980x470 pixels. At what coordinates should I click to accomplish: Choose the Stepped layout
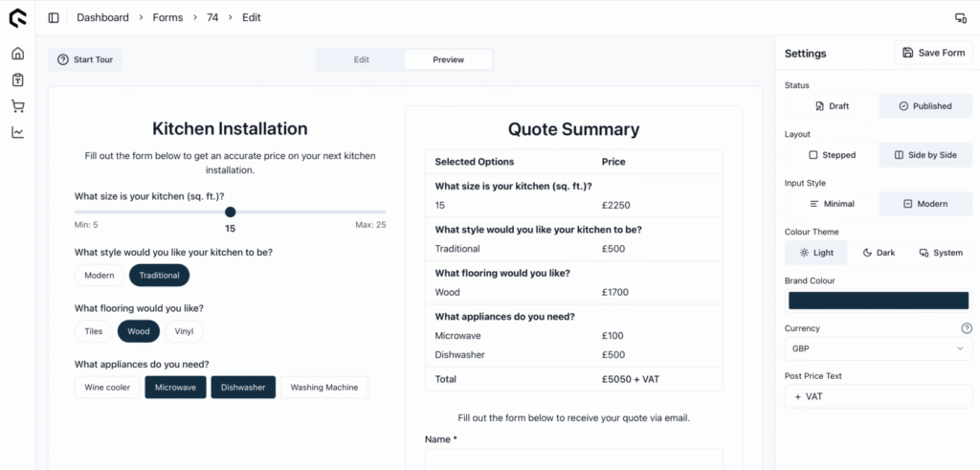coord(832,155)
